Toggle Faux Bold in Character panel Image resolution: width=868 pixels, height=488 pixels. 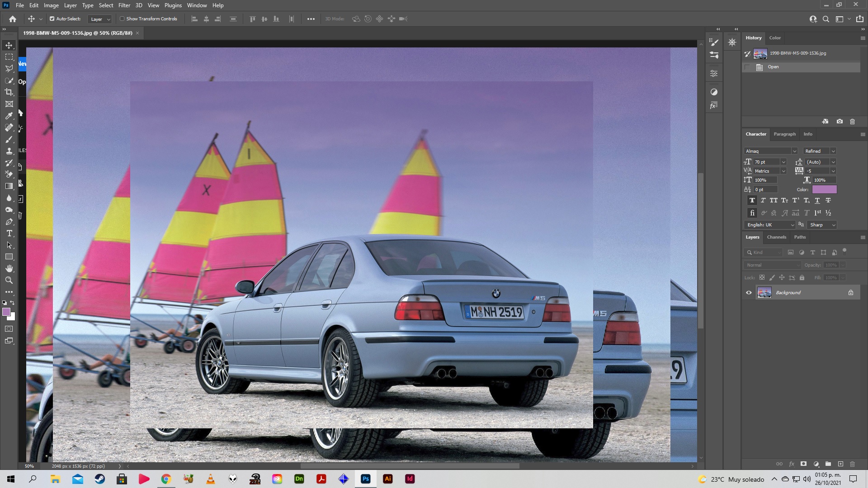point(752,201)
